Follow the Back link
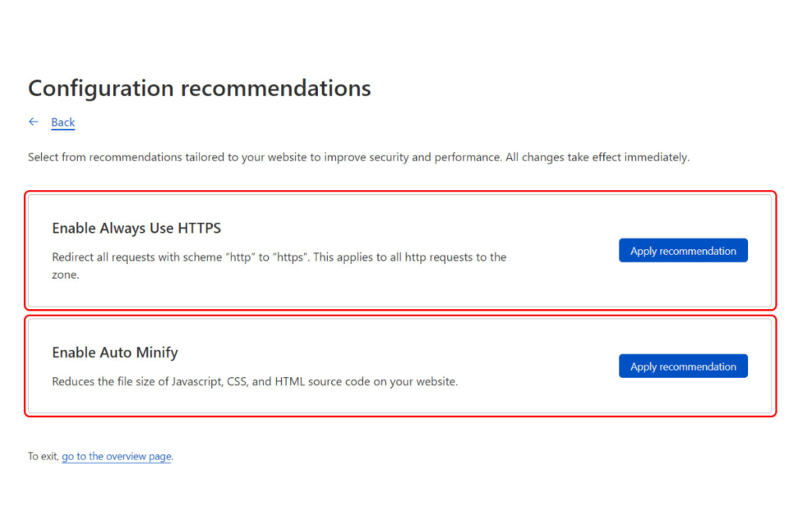Viewport: 798px width, 532px height. (63, 122)
